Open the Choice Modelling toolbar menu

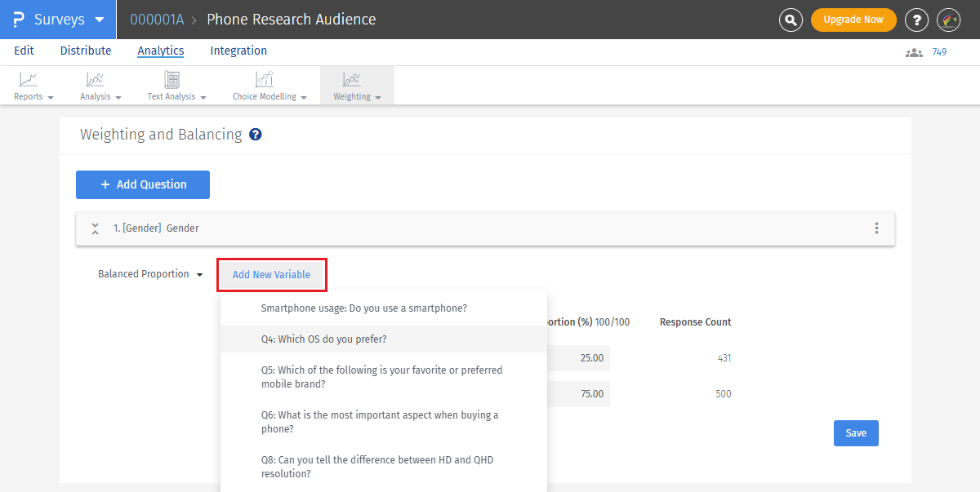(269, 86)
